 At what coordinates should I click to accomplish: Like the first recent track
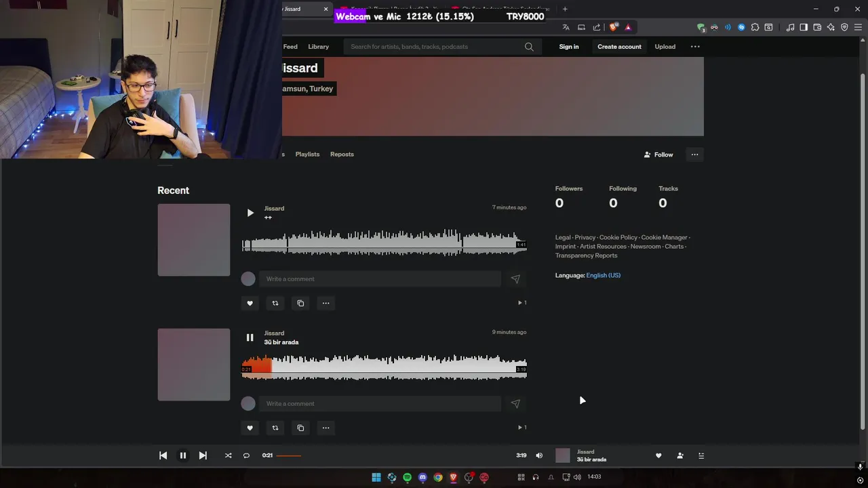250,303
